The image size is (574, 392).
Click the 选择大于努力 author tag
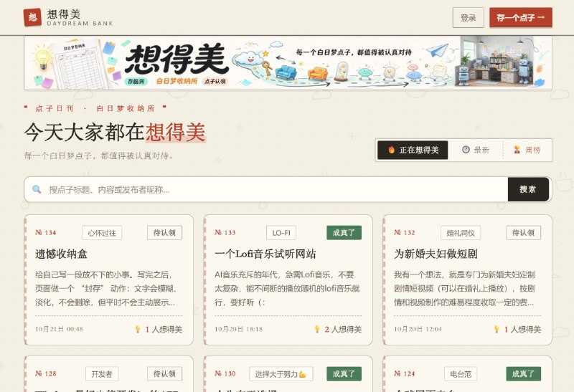tap(281, 374)
